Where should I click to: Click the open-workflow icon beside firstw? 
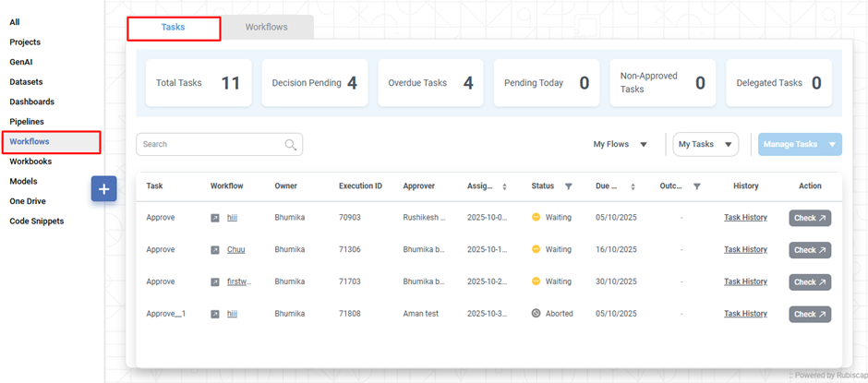pyautogui.click(x=215, y=282)
